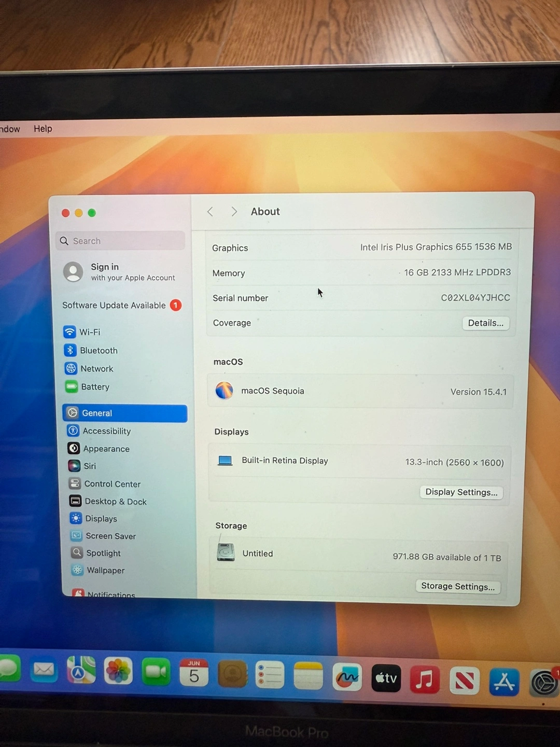The height and width of the screenshot is (747, 560).
Task: Click the red close window button
Action: coord(65,213)
